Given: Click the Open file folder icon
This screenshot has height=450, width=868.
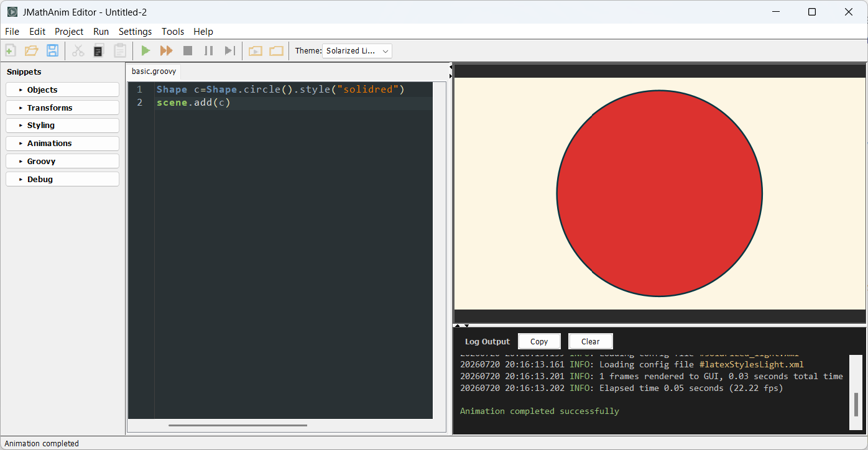Looking at the screenshot, I should tap(31, 51).
